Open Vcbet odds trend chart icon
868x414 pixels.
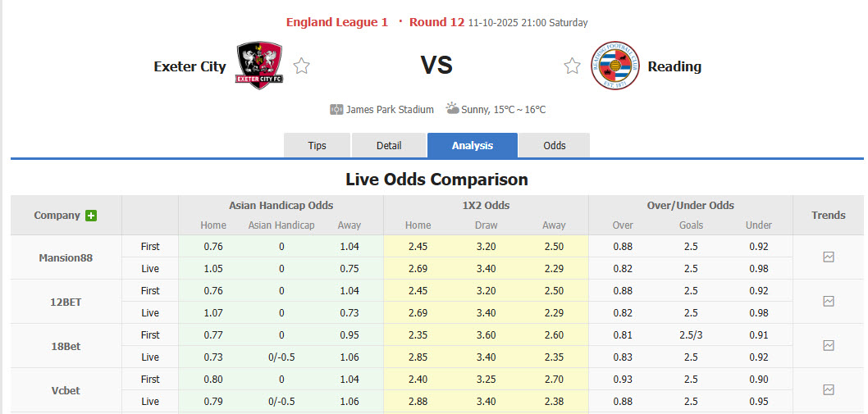pyautogui.click(x=828, y=390)
